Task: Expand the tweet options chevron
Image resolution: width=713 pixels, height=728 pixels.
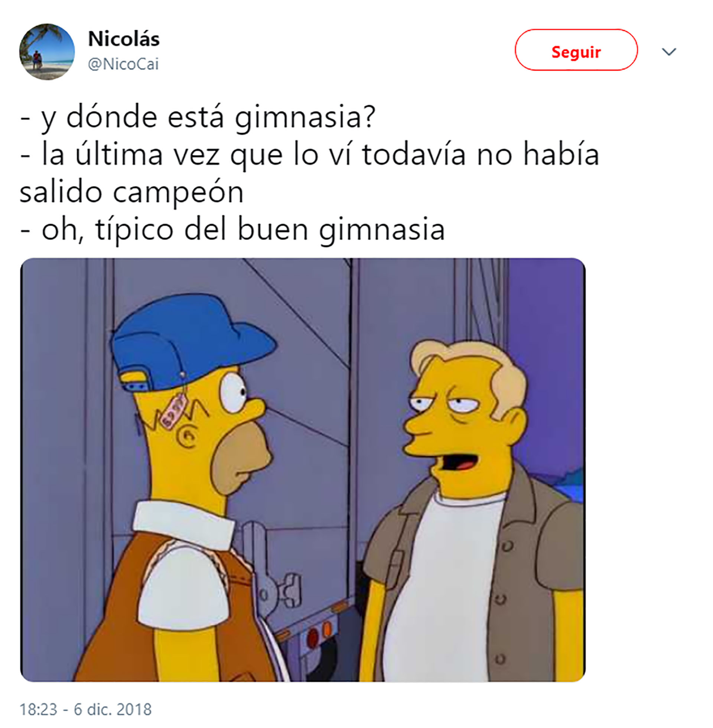Action: 669,52
